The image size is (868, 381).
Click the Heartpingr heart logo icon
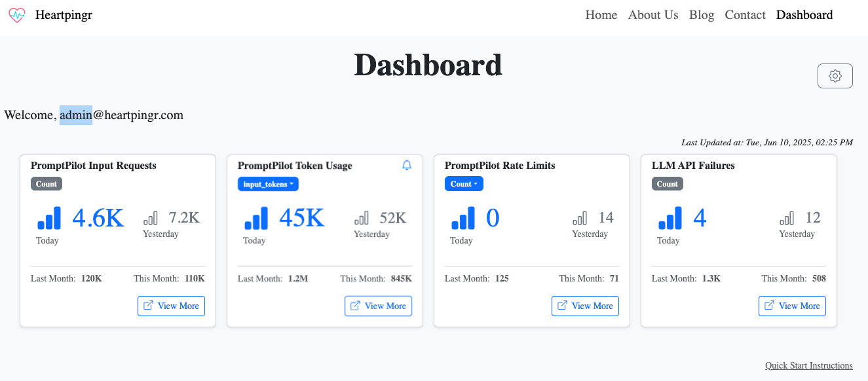click(17, 15)
